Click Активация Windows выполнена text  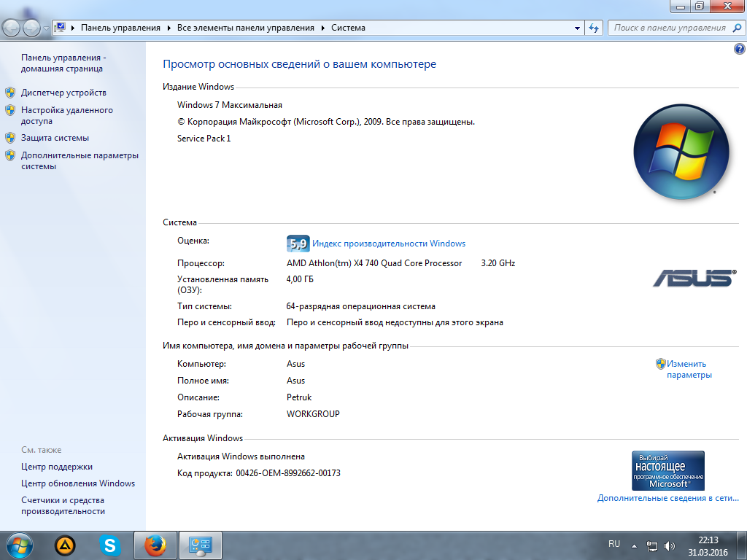tap(241, 456)
